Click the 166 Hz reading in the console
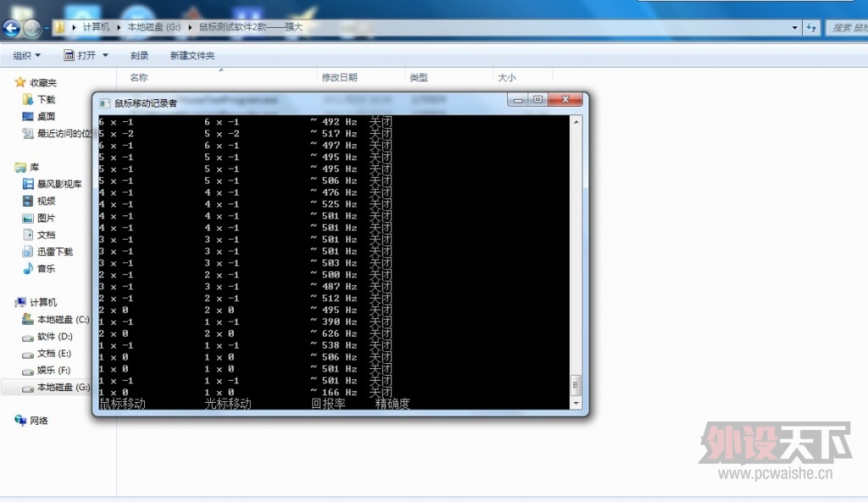Image resolution: width=868 pixels, height=502 pixels. tap(339, 393)
